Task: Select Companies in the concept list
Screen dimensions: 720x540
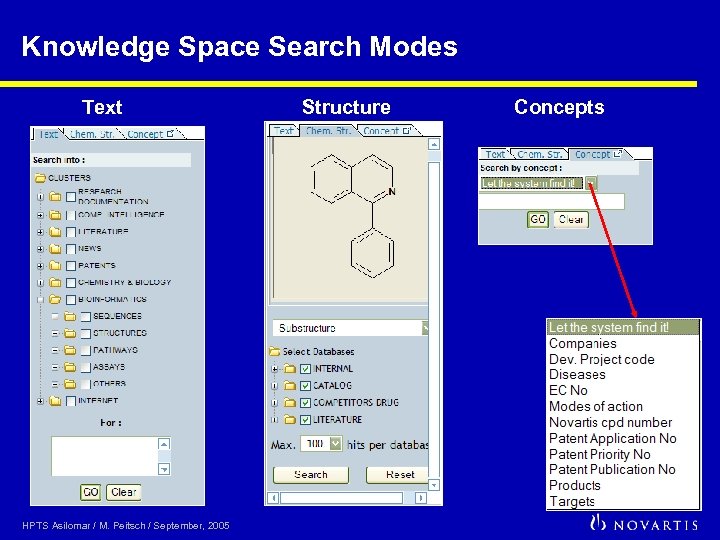Action: (x=583, y=343)
